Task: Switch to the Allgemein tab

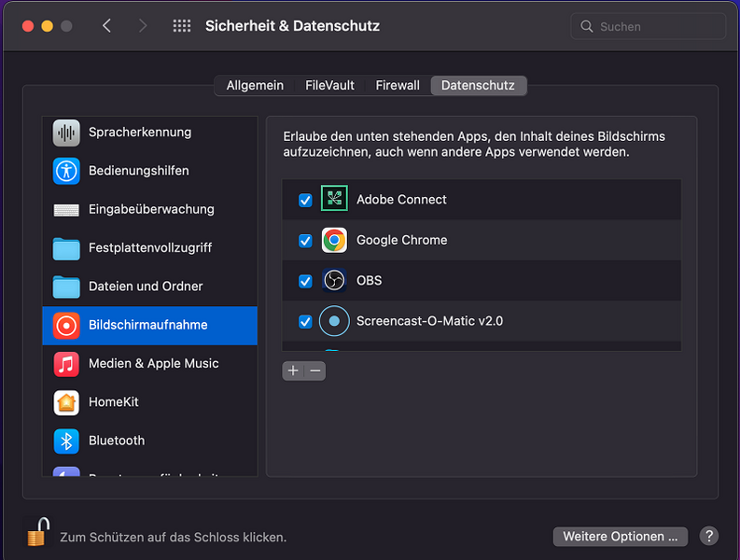Action: 255,86
